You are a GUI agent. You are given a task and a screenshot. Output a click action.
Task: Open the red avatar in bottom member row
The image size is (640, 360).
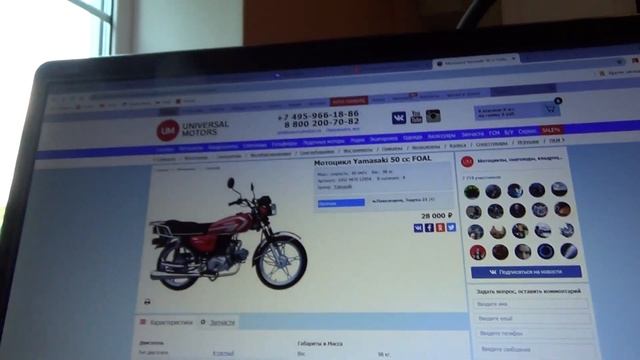pyautogui.click(x=477, y=253)
